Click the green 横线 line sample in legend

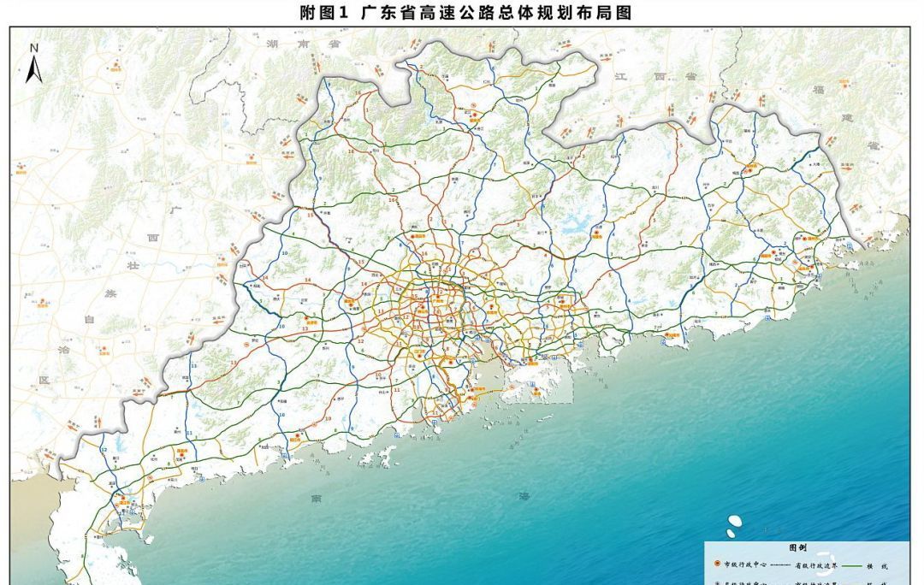click(x=851, y=564)
